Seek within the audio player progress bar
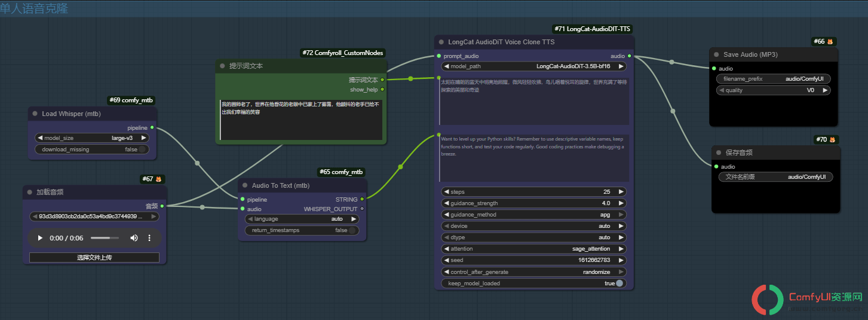 pos(105,238)
